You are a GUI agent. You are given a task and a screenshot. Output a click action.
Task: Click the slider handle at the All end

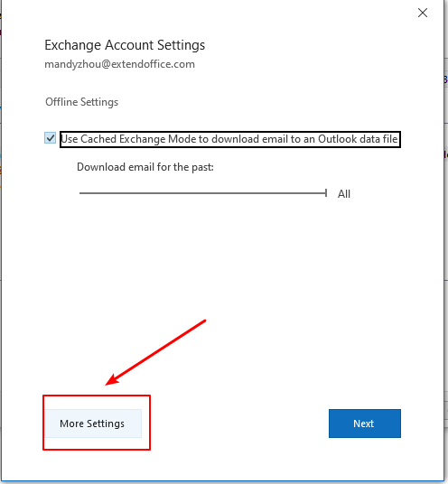326,193
